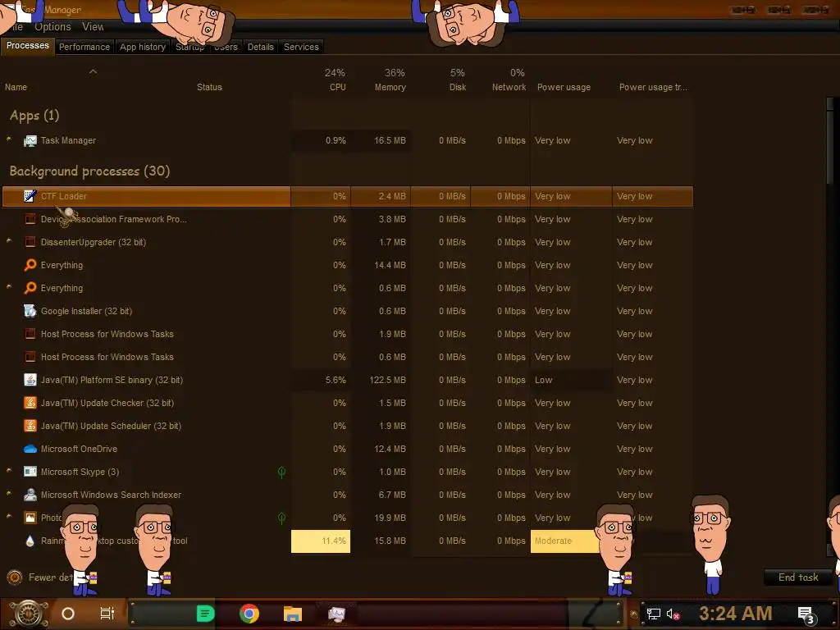Click the Task Manager app icon in list
Viewport: 840px width, 630px height.
[30, 141]
